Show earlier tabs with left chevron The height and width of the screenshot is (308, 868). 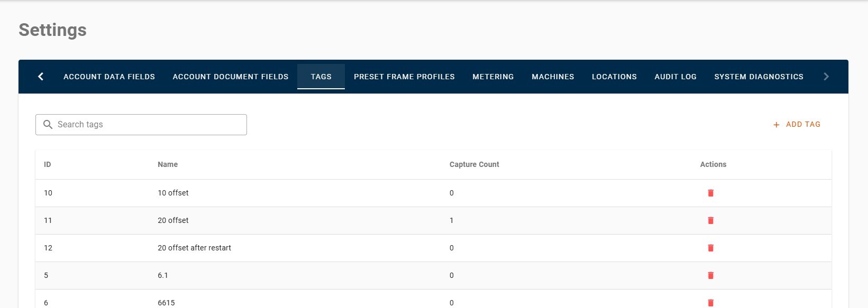[x=41, y=77]
